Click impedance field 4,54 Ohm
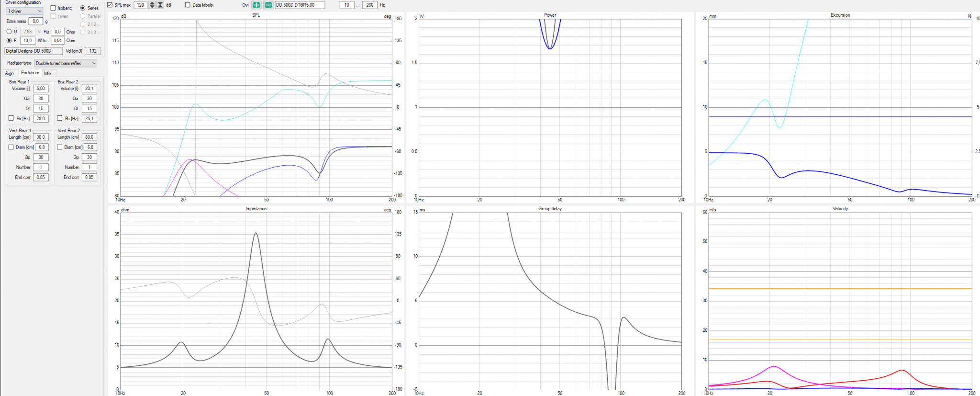Viewport: 980px width, 396px height. coord(57,41)
